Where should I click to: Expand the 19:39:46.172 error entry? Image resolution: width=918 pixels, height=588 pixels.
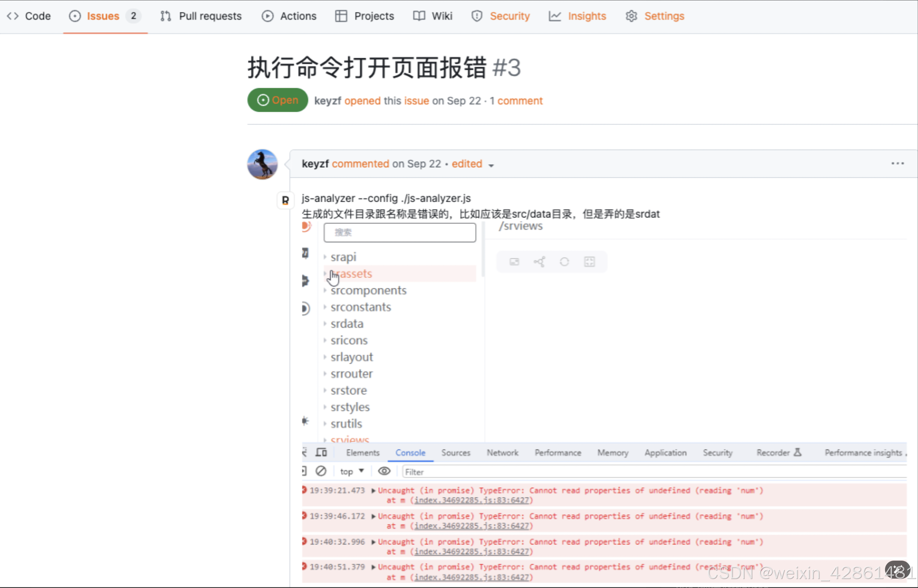pos(373,517)
